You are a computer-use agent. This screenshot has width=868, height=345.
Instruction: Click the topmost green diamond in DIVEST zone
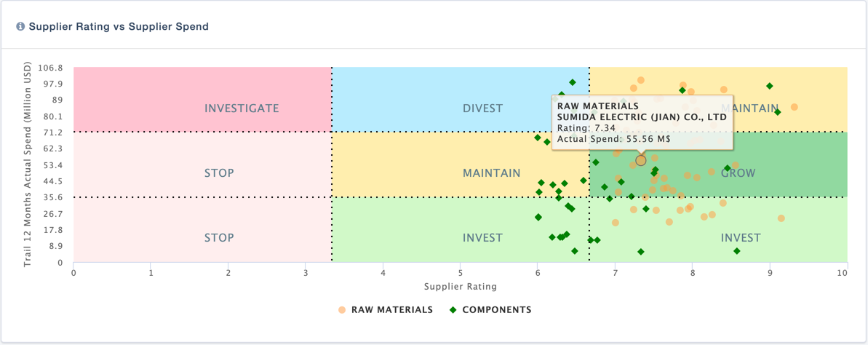573,82
